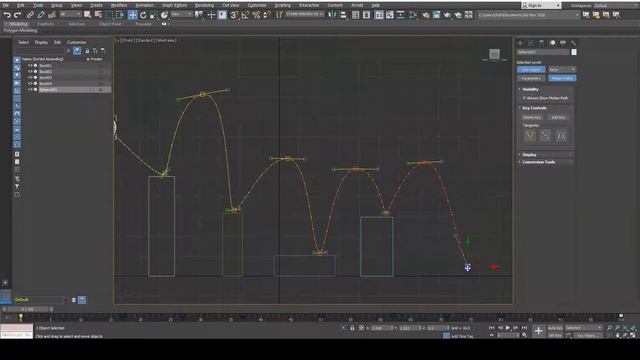Open the Modify command panel tab

click(x=531, y=43)
